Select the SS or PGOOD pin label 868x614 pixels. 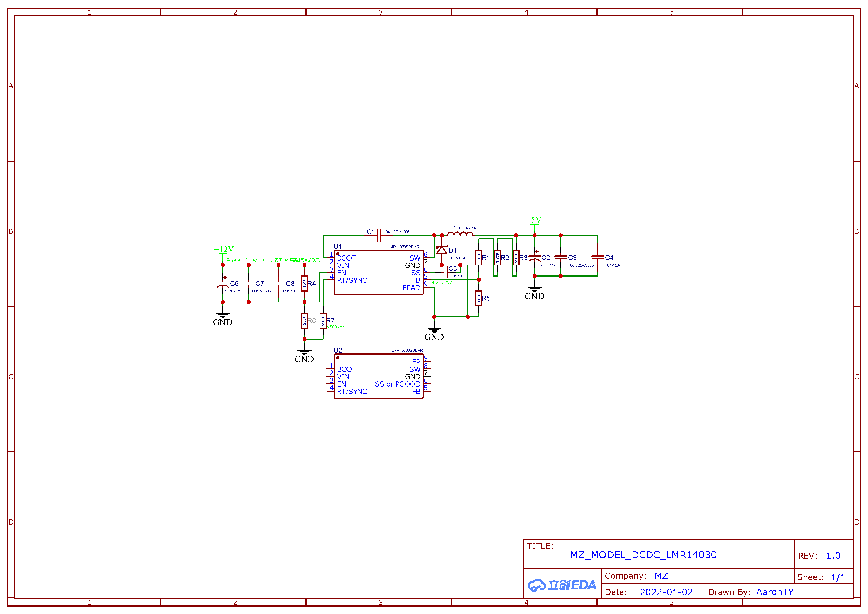coord(397,384)
